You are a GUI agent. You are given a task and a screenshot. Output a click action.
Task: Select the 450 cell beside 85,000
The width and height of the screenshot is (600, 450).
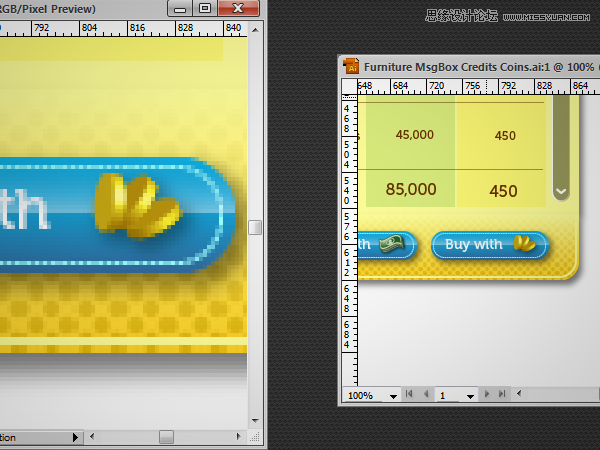(x=500, y=190)
